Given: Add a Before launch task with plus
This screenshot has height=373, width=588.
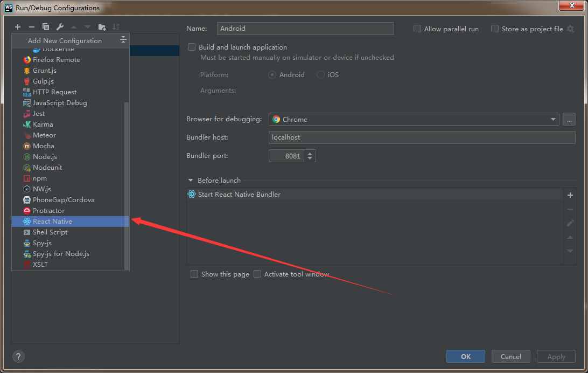Looking at the screenshot, I should coord(570,195).
